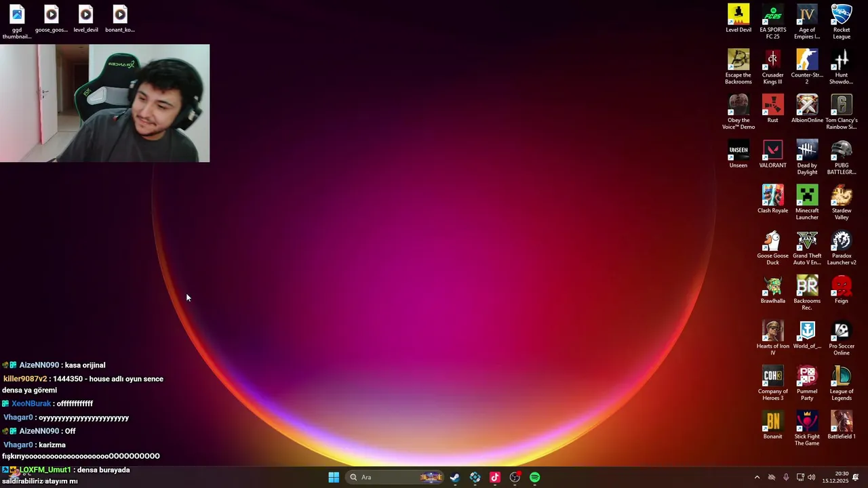Viewport: 868px width, 488px height.
Task: Open AlbionOnline shortcut
Action: (x=807, y=108)
